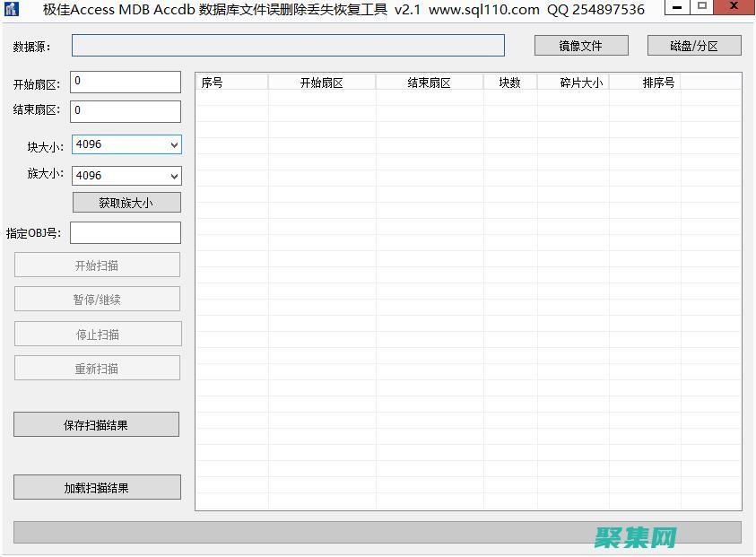Viewport: 756px width, 557px height.
Task: Click 暂停/继续 to pause scanning
Action: pos(97,299)
